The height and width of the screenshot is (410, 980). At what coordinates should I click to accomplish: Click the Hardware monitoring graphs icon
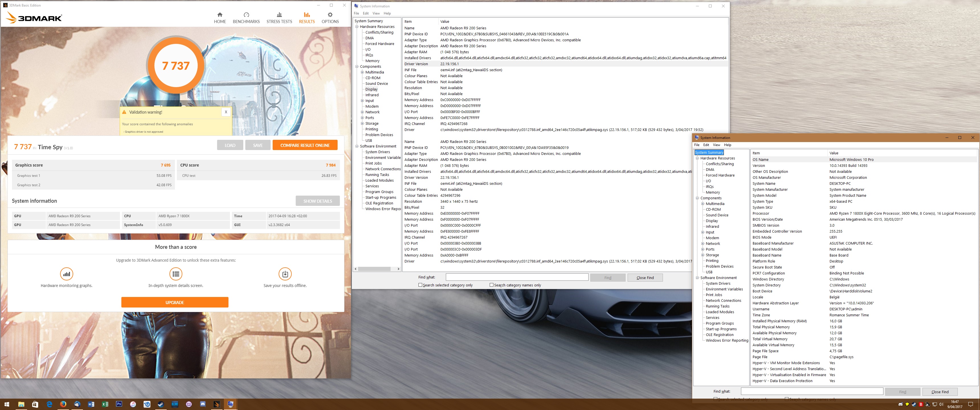pyautogui.click(x=67, y=274)
